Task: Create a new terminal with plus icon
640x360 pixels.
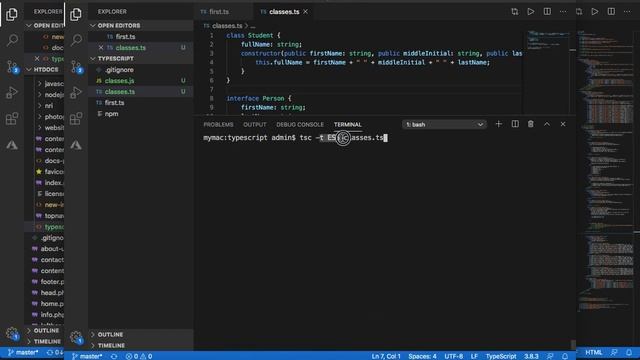Action: pos(498,124)
